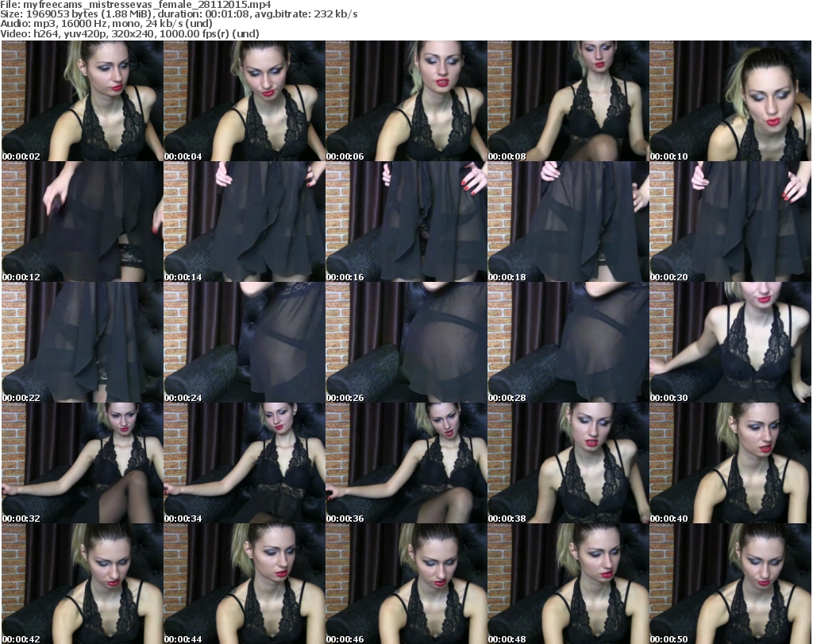Open the thumbnail stamped 00:00:02
Screen dimensions: 813x644
pyautogui.click(x=83, y=101)
